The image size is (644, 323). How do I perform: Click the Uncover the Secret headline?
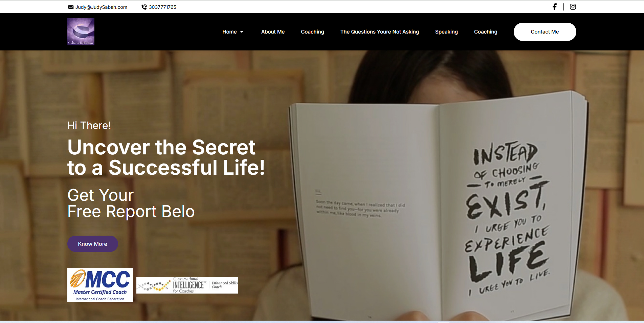166,157
